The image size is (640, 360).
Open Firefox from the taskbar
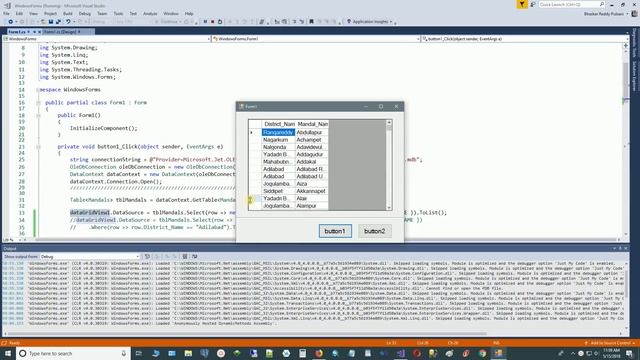(x=319, y=353)
